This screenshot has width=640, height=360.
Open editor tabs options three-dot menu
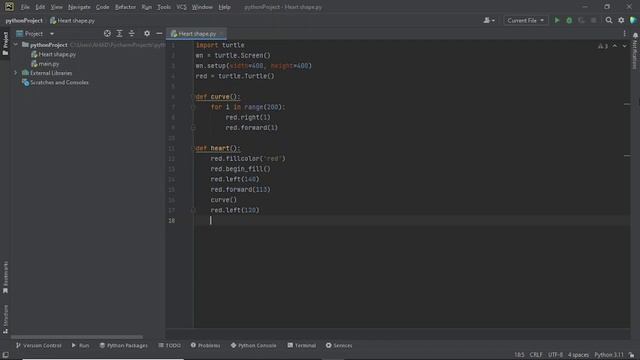click(624, 33)
